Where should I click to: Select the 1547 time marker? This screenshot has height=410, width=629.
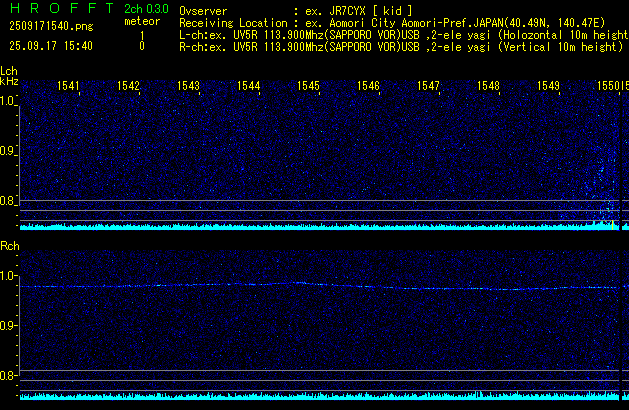click(x=428, y=86)
